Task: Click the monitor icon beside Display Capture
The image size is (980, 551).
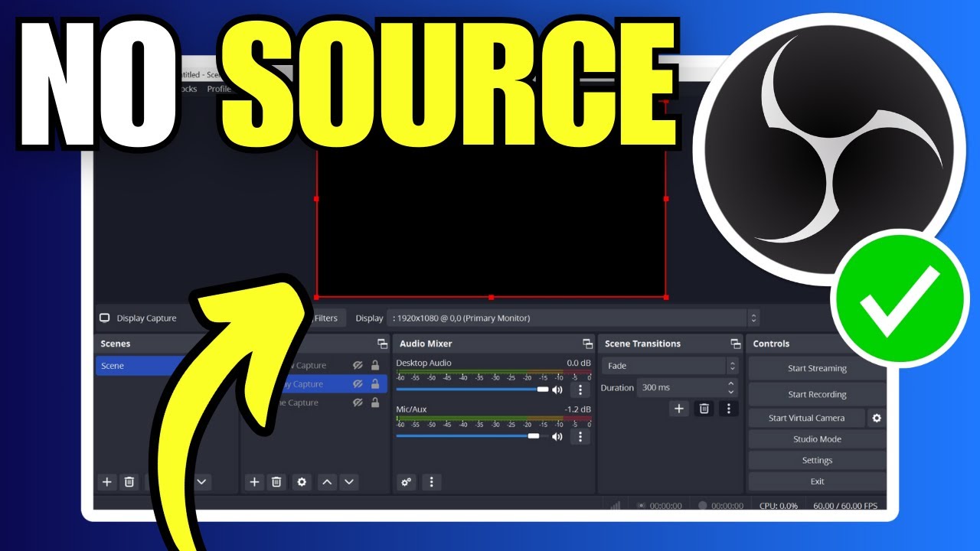Action: pyautogui.click(x=105, y=318)
